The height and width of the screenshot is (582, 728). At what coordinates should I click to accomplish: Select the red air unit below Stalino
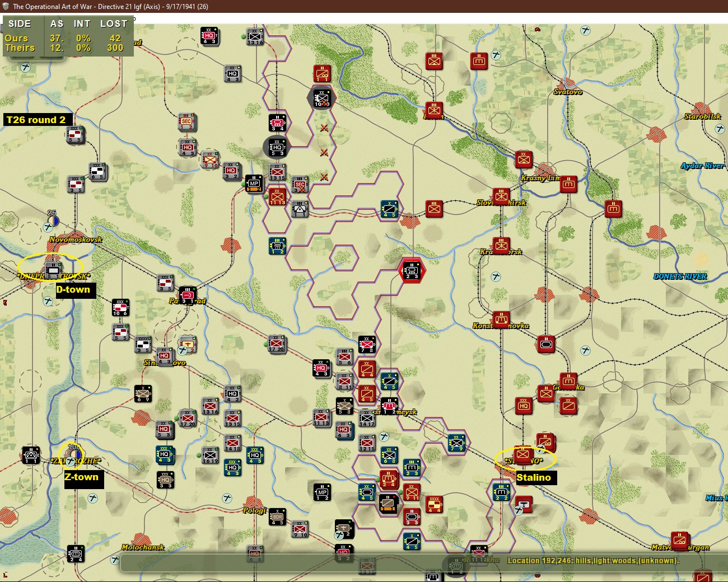coord(524,504)
